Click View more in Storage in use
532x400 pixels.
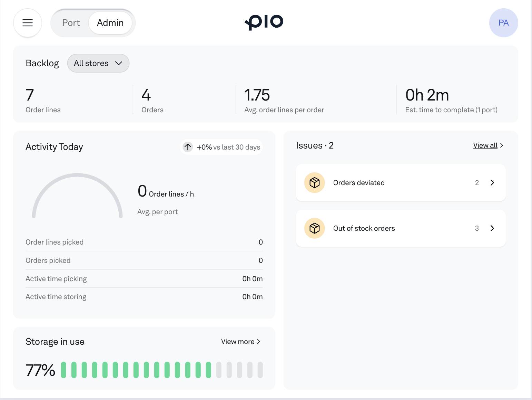(238, 342)
